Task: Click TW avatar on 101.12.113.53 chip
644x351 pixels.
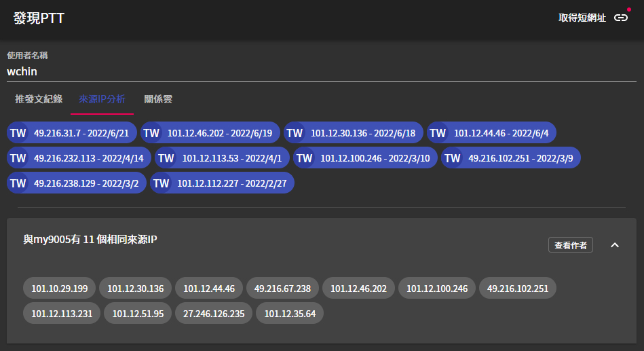Action: point(166,158)
